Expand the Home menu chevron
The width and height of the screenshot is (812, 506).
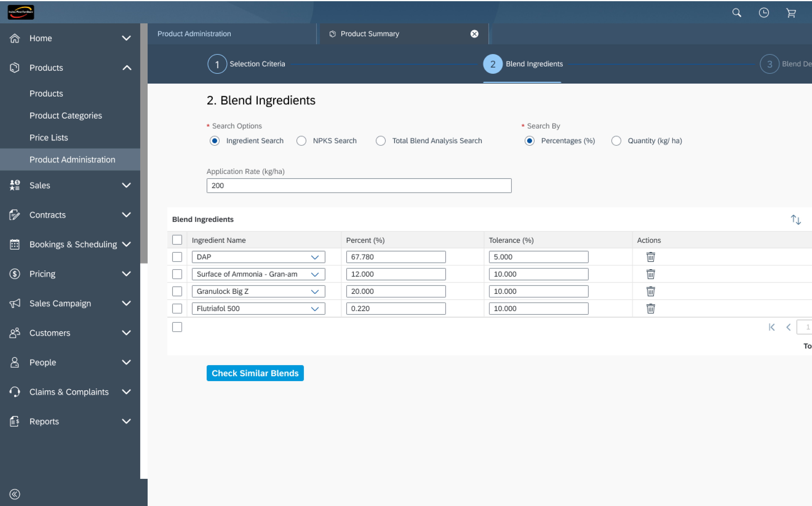click(126, 38)
